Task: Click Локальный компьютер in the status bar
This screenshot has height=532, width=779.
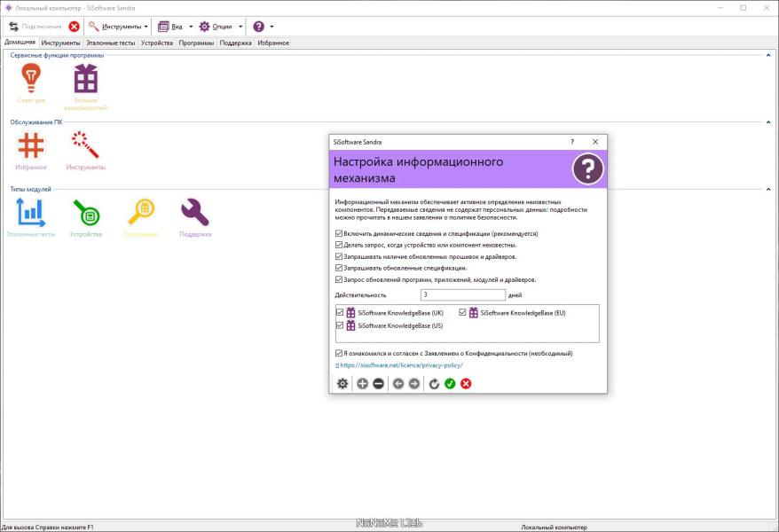Action: click(554, 527)
